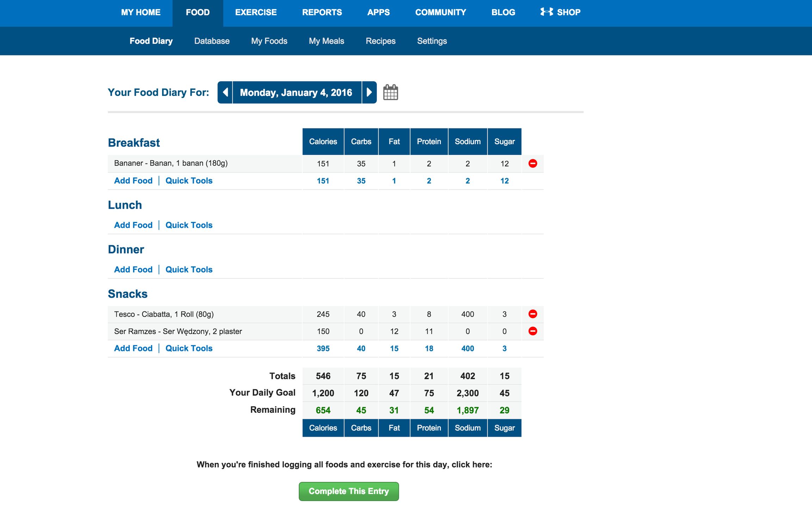The width and height of the screenshot is (812, 508).
Task: Add Food to Dinner
Action: (x=133, y=270)
